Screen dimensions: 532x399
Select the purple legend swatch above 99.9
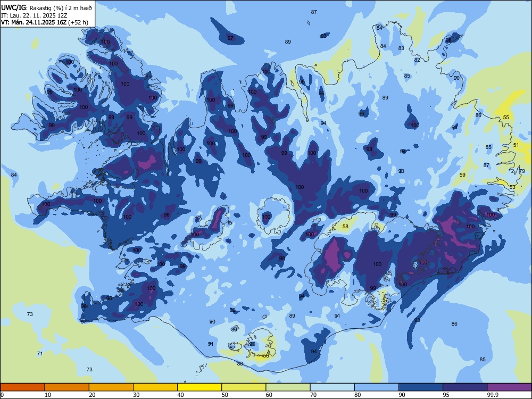pyautogui.click(x=509, y=387)
